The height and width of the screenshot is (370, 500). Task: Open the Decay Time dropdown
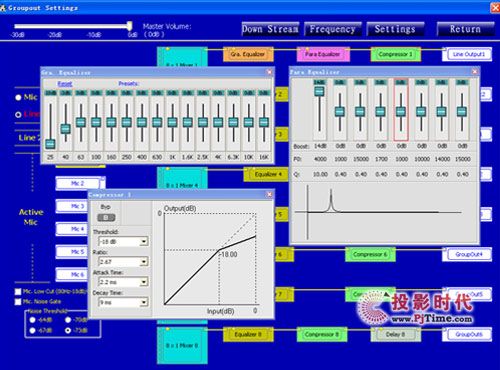click(x=144, y=302)
